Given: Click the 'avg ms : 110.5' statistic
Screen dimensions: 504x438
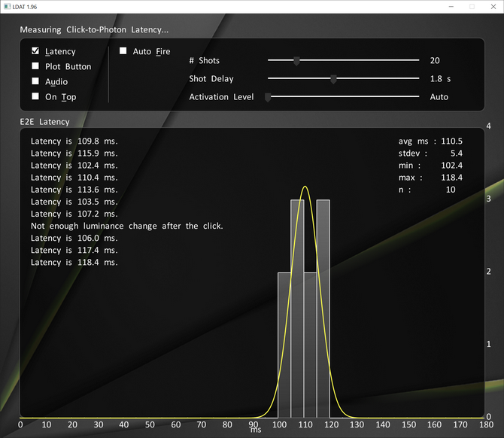Looking at the screenshot, I should [x=430, y=141].
